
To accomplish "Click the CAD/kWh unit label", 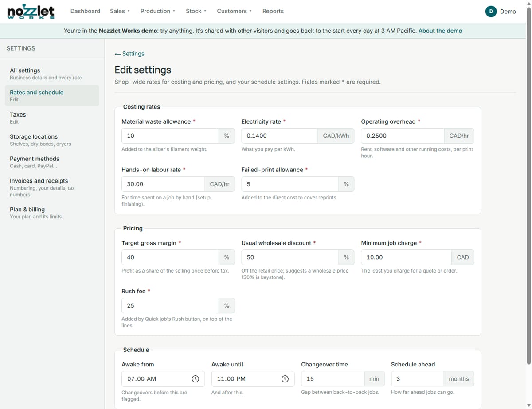I will click(336, 136).
